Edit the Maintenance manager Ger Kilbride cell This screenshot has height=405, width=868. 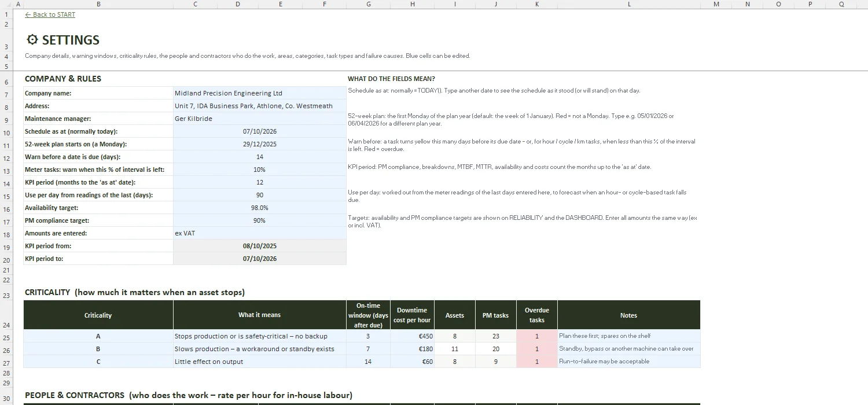(259, 119)
